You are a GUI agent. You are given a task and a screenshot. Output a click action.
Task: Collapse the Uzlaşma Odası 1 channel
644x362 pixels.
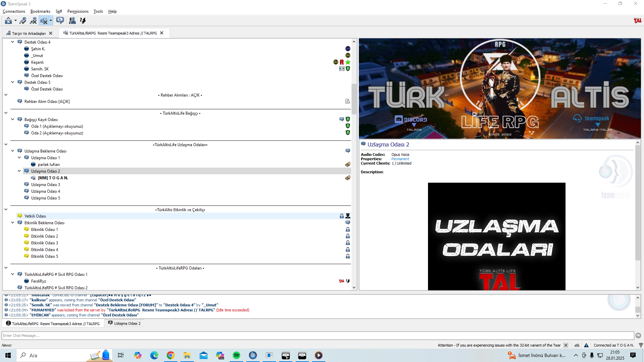click(x=19, y=158)
